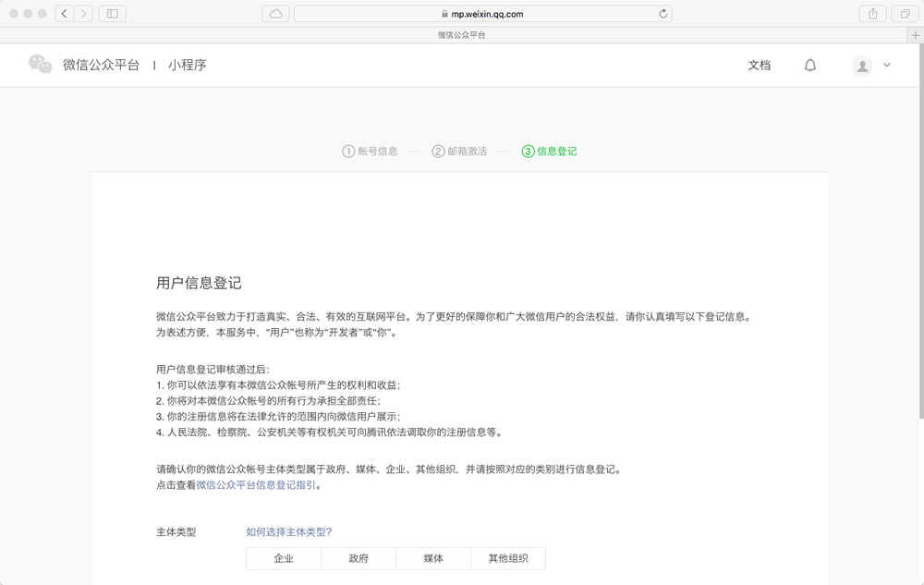The height and width of the screenshot is (585, 924).
Task: Expand the account dropdown arrow
Action: click(887, 66)
